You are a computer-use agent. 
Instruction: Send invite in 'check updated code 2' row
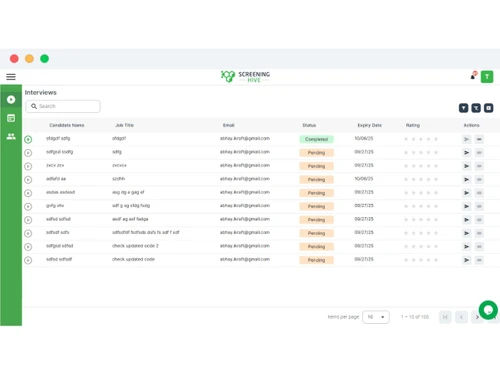(467, 247)
